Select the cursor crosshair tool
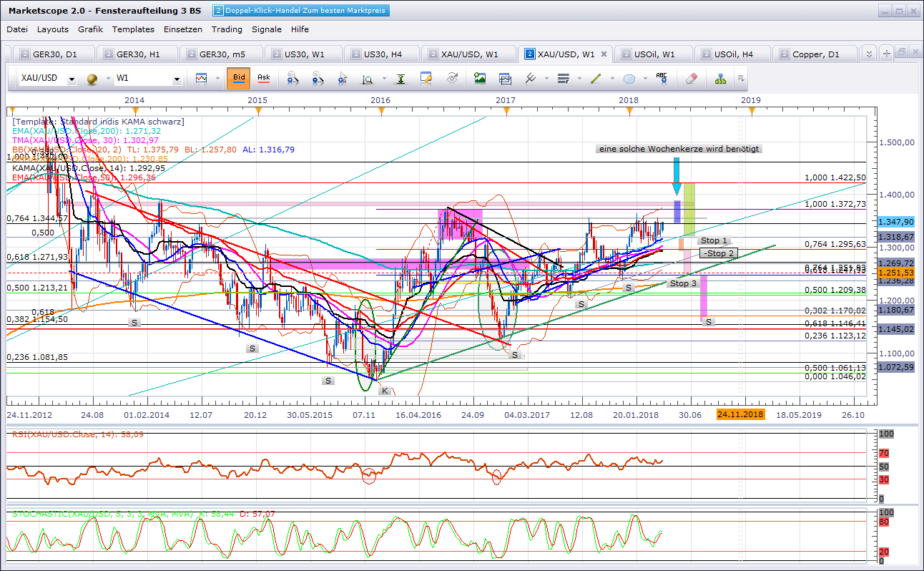The height and width of the screenshot is (571, 924). pyautogui.click(x=343, y=79)
